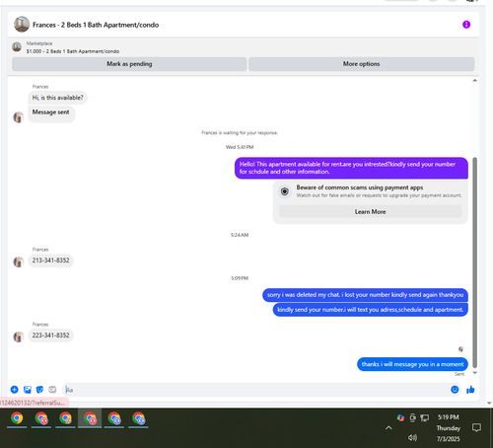The width and height of the screenshot is (493, 448).
Task: Click Frances avatar beside 223-341-8352
Action: (19, 336)
